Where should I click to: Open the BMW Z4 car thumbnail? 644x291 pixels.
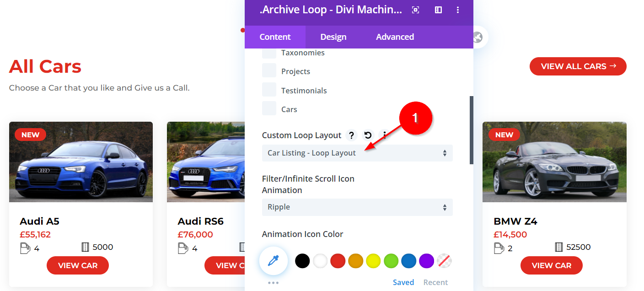click(554, 162)
